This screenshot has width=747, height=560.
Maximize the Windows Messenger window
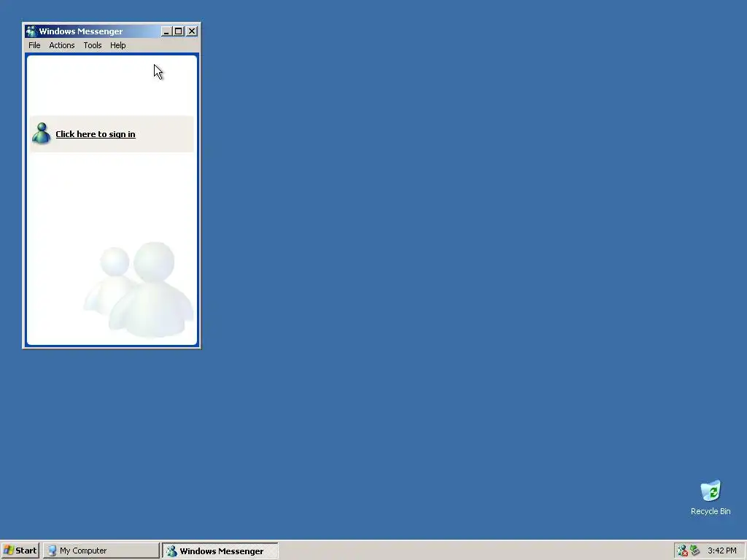(x=179, y=31)
